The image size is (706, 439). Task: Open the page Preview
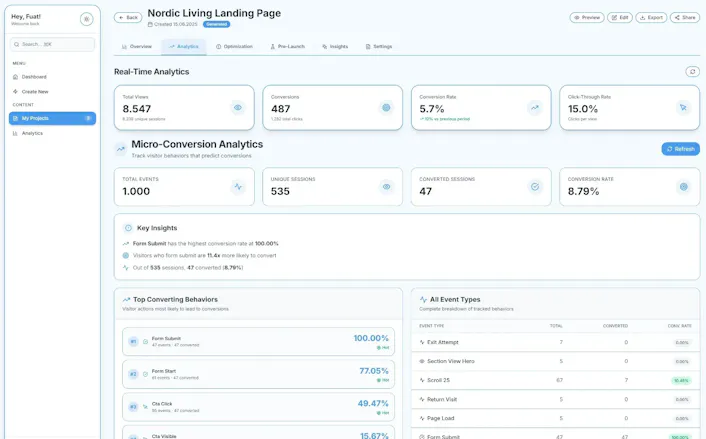[587, 18]
